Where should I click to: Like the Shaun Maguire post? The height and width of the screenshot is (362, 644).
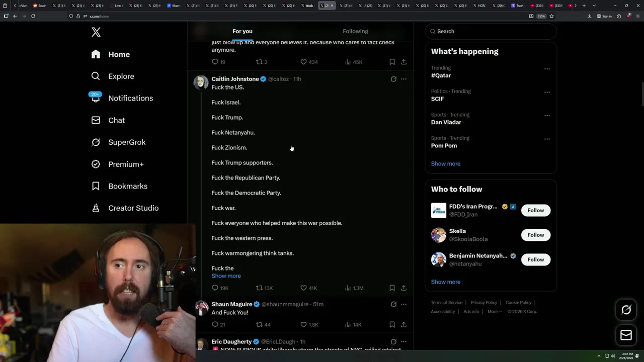[309, 325]
